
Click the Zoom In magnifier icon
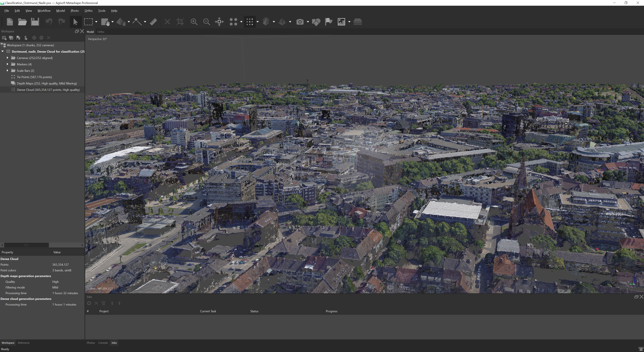tap(194, 22)
